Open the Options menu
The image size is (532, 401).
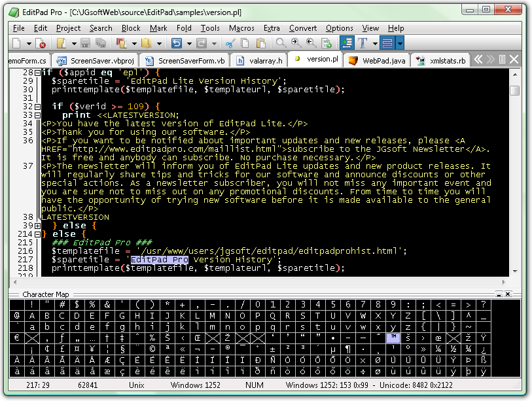pyautogui.click(x=339, y=28)
